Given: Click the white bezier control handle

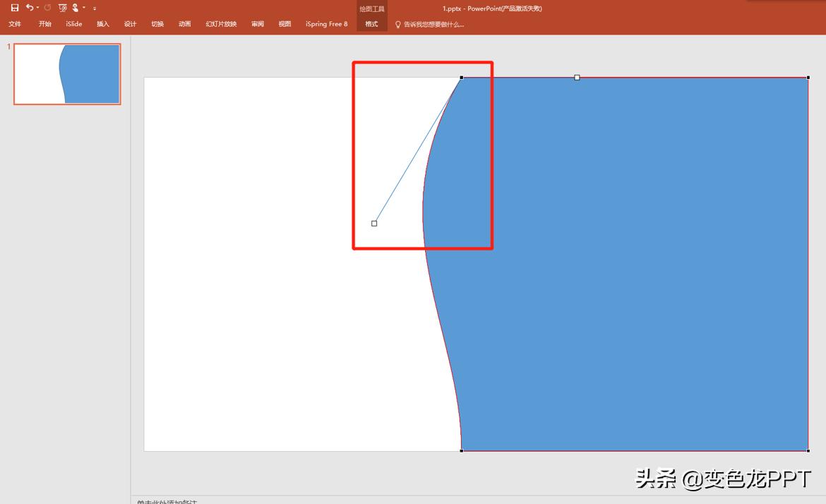Looking at the screenshot, I should point(374,223).
